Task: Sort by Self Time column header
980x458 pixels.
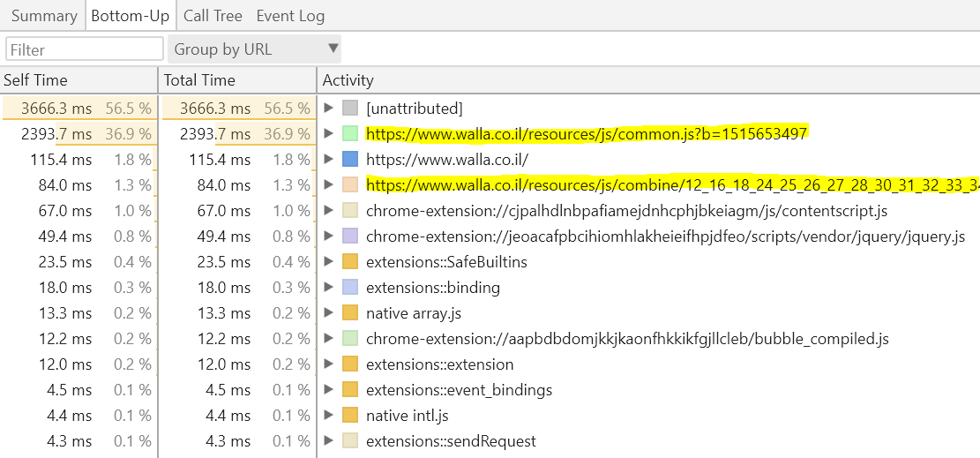Action: coord(79,80)
